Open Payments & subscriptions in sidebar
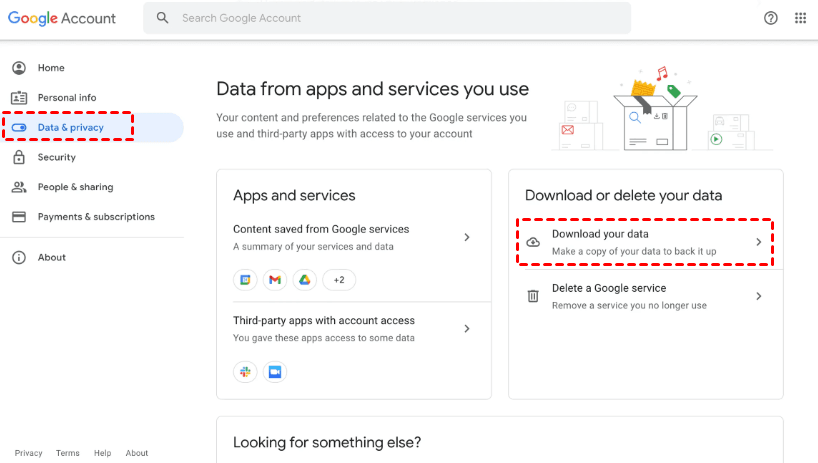 click(x=96, y=217)
